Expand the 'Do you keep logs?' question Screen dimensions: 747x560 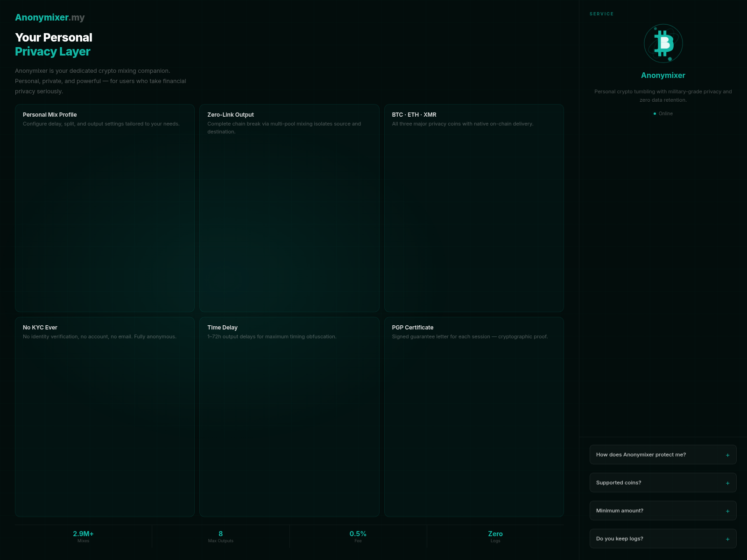[663, 539]
